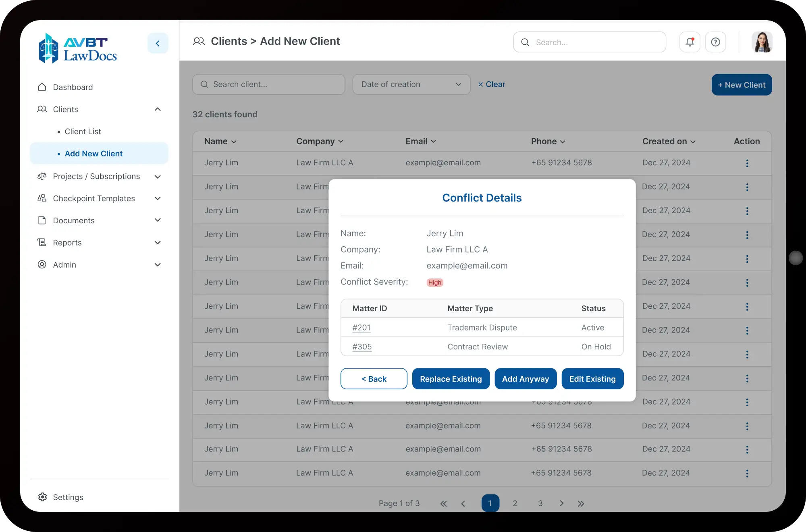Go to first page with double-left arrows
Image resolution: width=806 pixels, height=532 pixels.
444,503
